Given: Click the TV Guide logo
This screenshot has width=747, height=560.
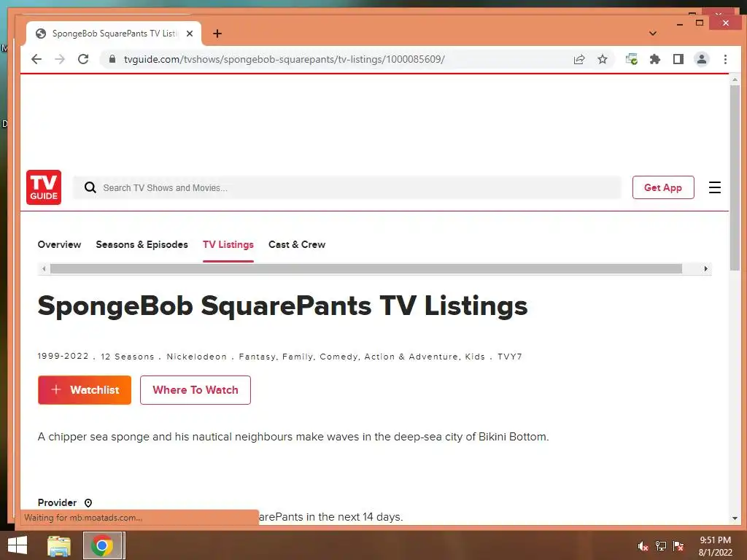Looking at the screenshot, I should [43, 187].
